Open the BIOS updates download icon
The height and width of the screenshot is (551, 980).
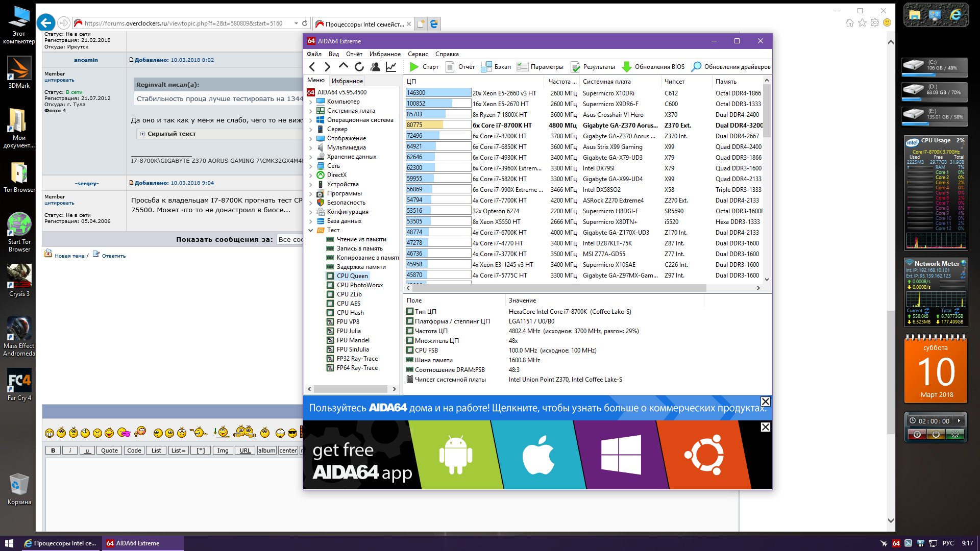(626, 67)
